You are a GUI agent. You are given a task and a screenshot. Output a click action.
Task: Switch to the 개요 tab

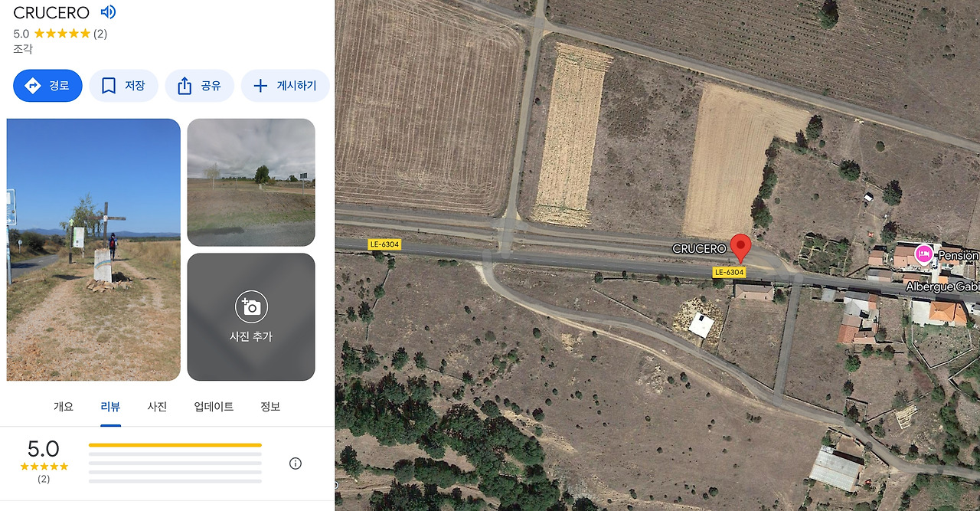[64, 407]
